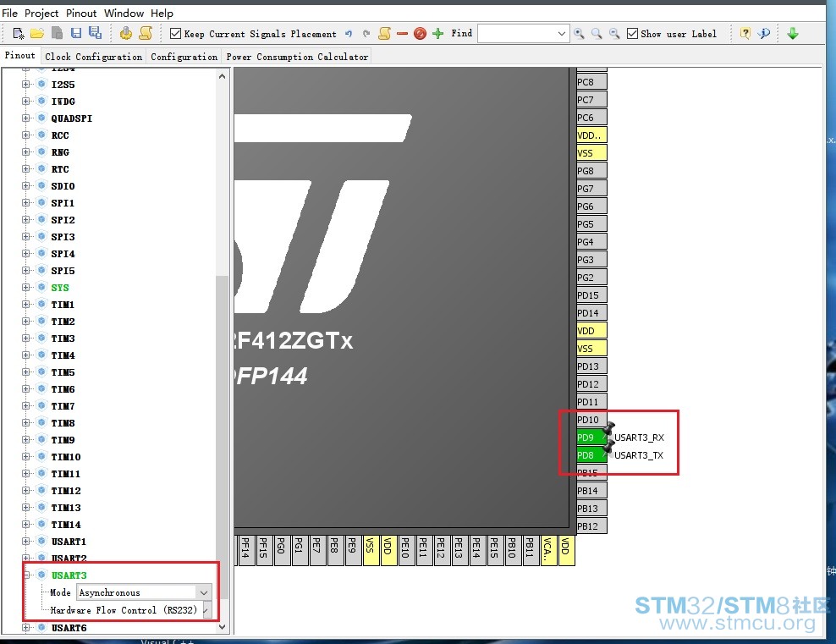
Task: Click the Redo arrow icon
Action: (366, 34)
